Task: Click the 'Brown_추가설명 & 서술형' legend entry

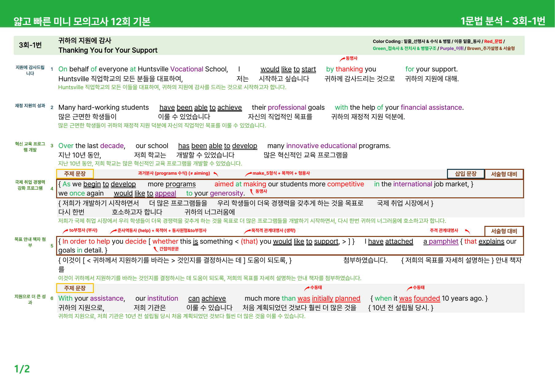Action: coord(491,48)
